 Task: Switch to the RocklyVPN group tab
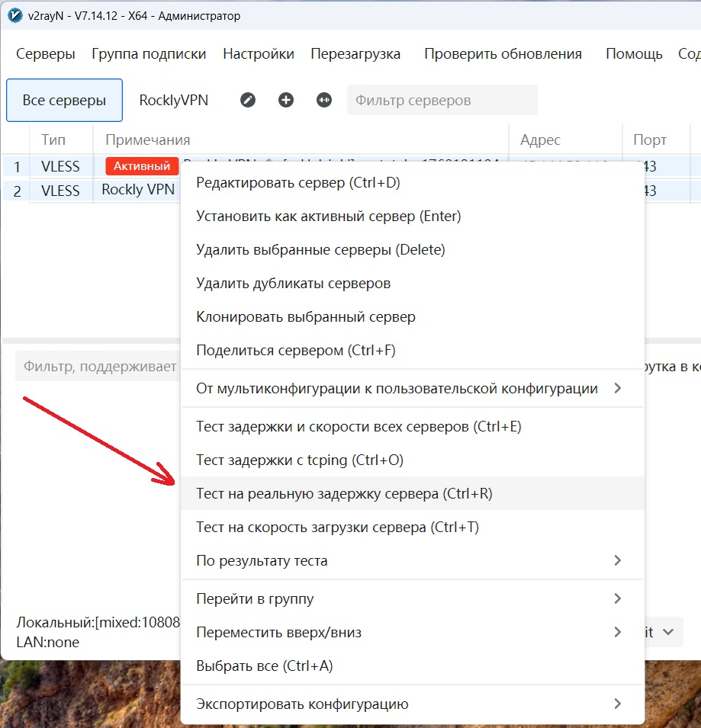(x=173, y=101)
